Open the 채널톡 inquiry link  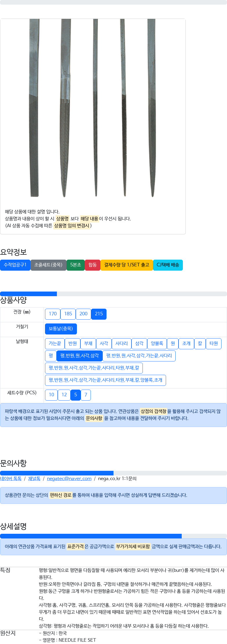tap(34, 479)
